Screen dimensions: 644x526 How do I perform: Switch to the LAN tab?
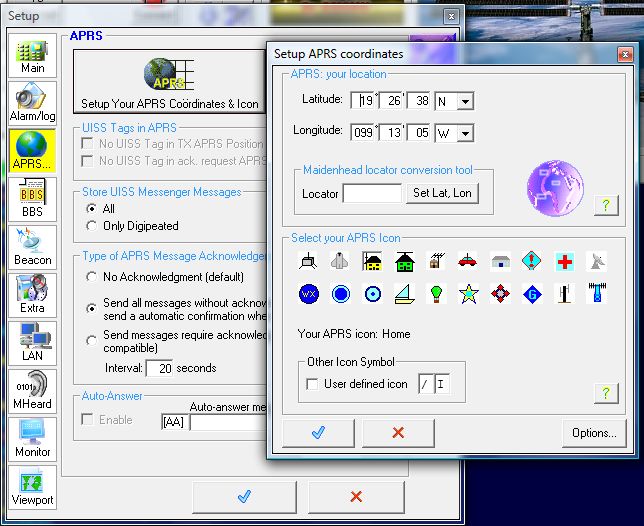coord(32,343)
